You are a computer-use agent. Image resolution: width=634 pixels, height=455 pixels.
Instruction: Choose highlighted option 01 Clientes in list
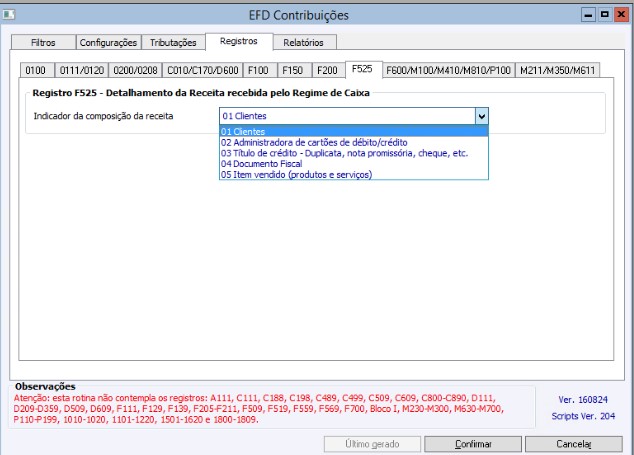(354, 131)
